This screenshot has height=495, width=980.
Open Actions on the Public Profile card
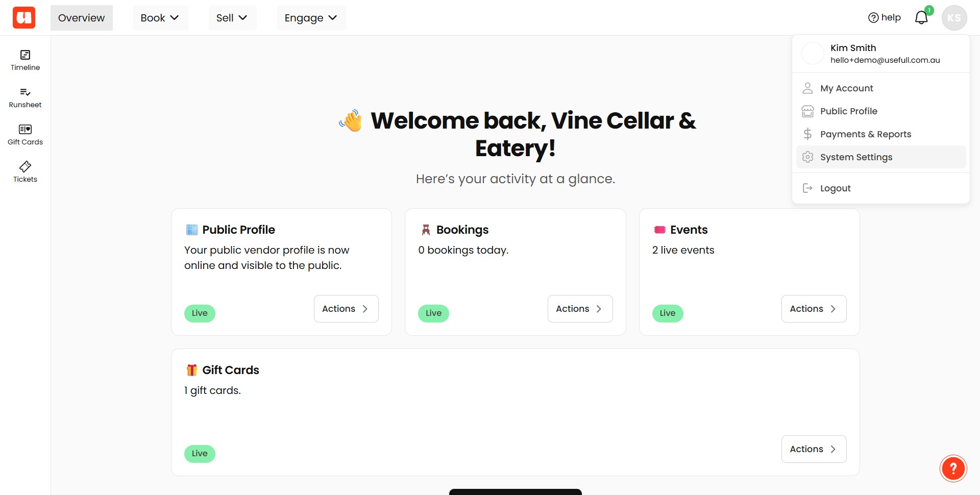(346, 309)
